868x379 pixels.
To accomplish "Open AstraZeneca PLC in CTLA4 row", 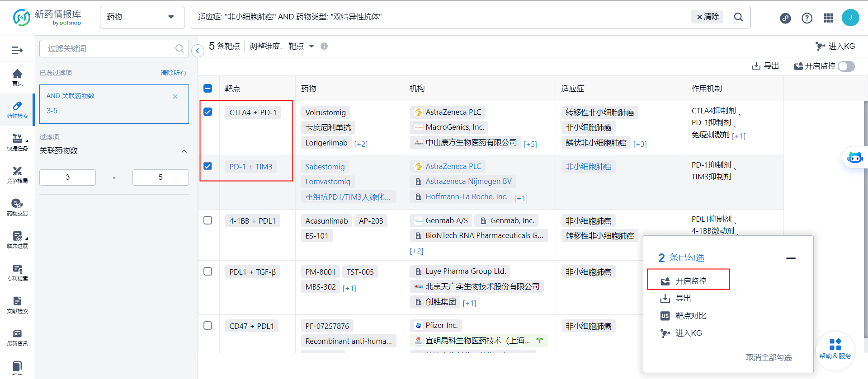I will pos(448,112).
